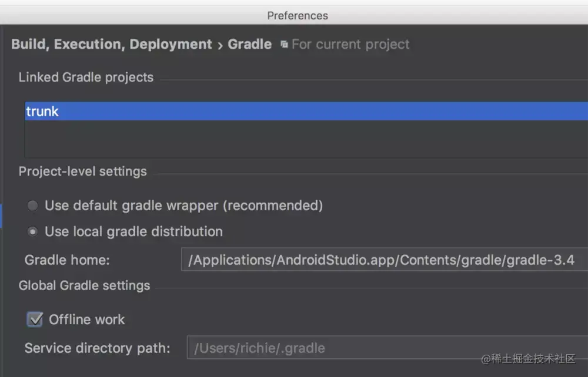This screenshot has height=377, width=588.
Task: Click the copy icon beside "For current project"
Action: [x=285, y=45]
